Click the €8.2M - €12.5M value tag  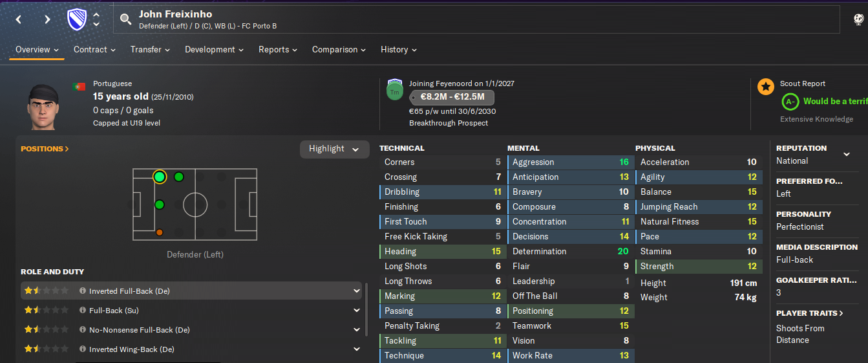pyautogui.click(x=452, y=98)
